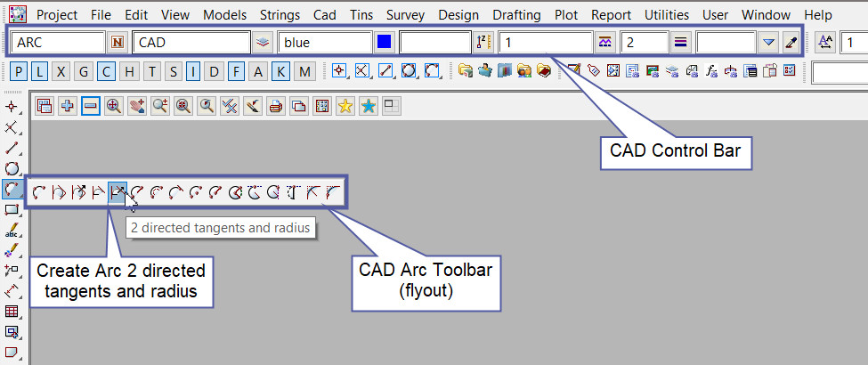Open the Design menu
Viewport: 868px width, 365px height.
458,15
